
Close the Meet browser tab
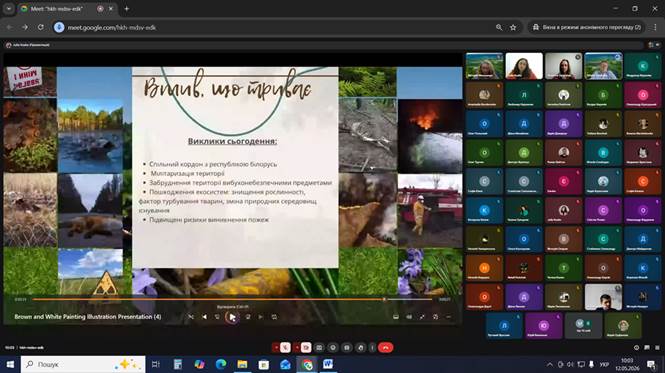point(111,8)
